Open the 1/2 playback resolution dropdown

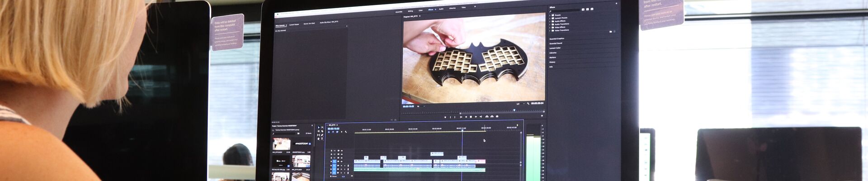tap(520, 104)
